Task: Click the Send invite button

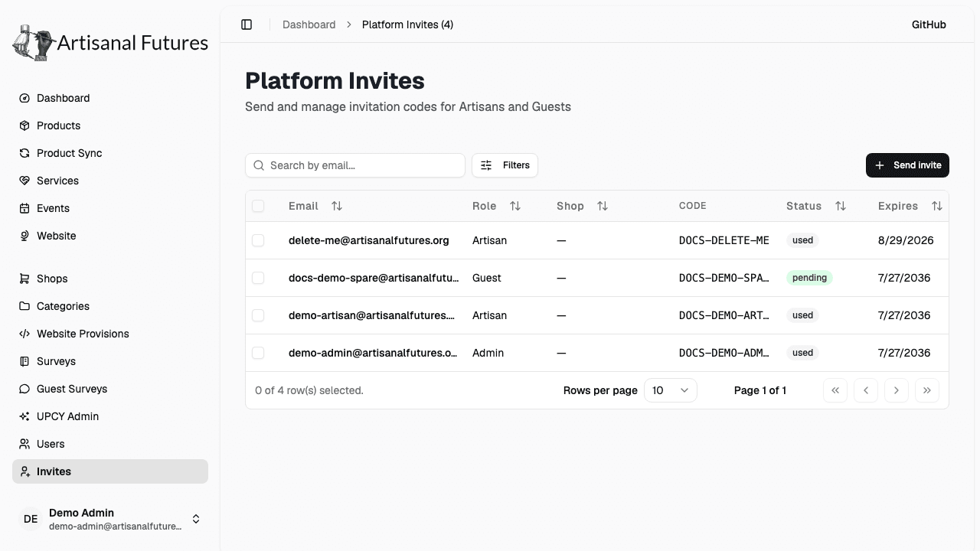Action: point(907,165)
